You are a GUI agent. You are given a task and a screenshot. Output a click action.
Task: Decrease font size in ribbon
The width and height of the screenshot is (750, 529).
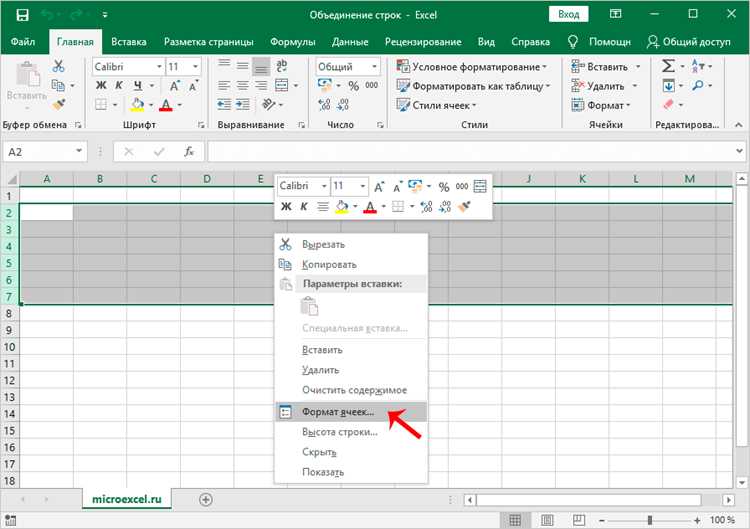[193, 86]
